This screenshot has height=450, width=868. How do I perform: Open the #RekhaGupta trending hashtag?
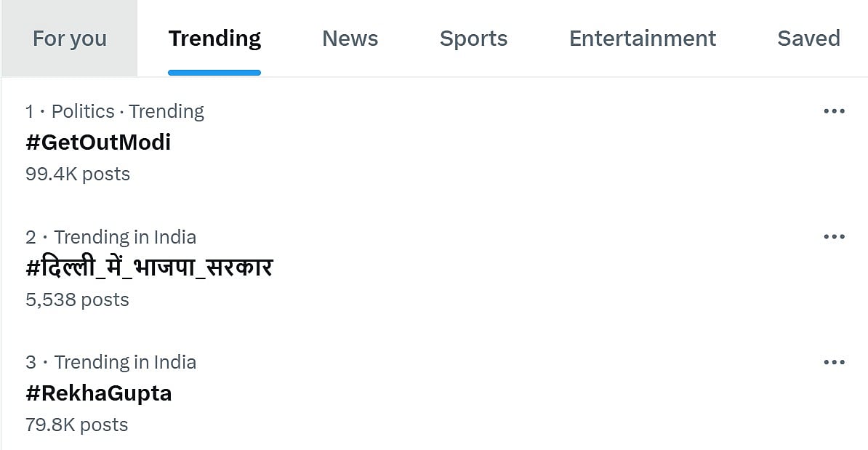point(99,393)
